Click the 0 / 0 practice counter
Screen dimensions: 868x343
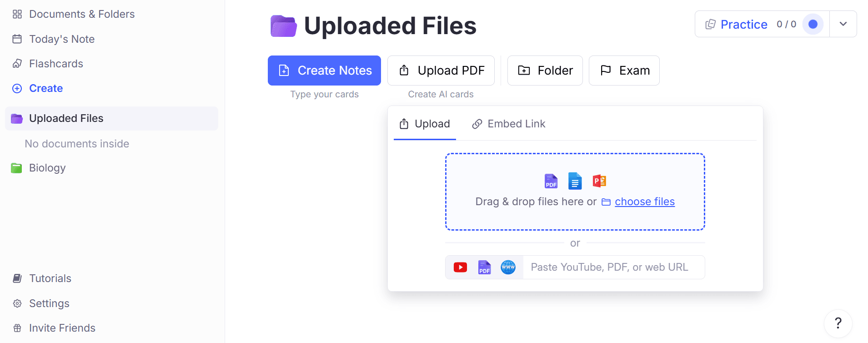point(787,24)
